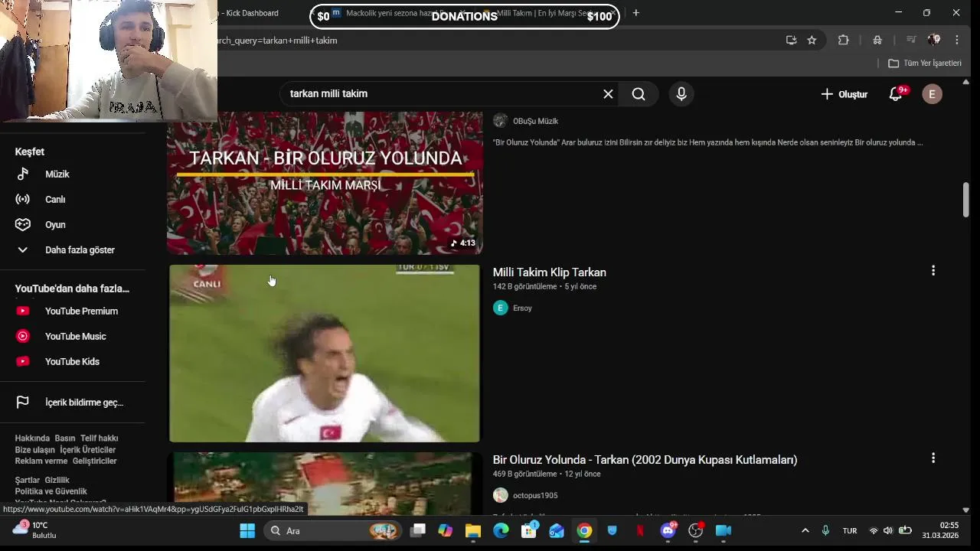This screenshot has height=551, width=980.
Task: Open more options for Bir Oluruz Yolunda 2002 video
Action: [x=933, y=458]
